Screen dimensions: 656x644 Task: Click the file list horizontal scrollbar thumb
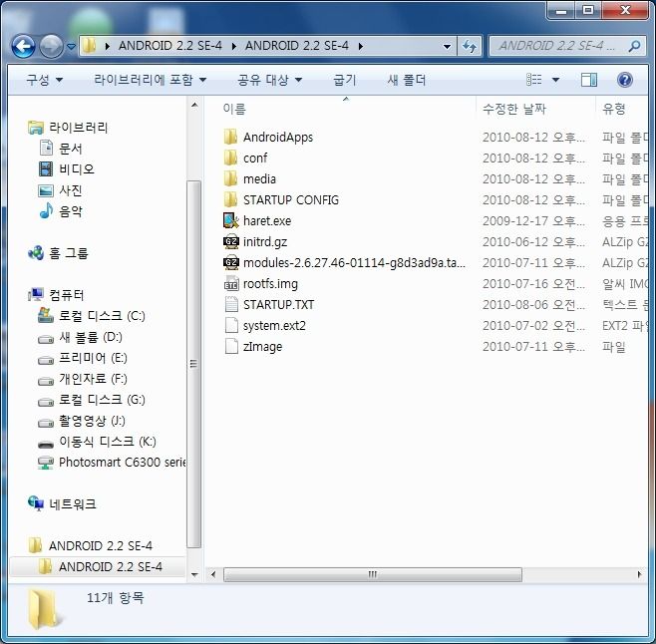click(372, 574)
